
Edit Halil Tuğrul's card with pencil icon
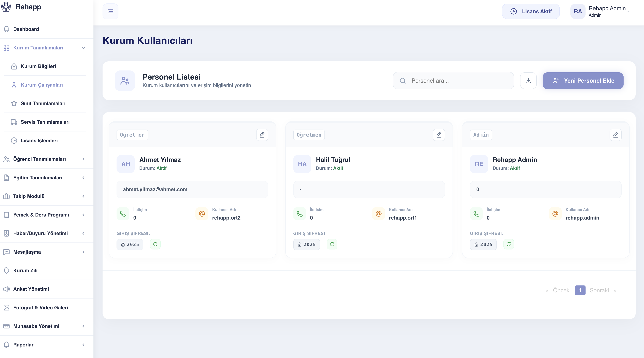tap(439, 135)
